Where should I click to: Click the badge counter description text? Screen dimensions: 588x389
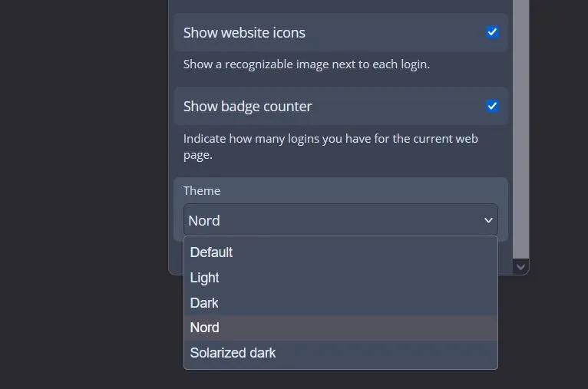(x=330, y=146)
